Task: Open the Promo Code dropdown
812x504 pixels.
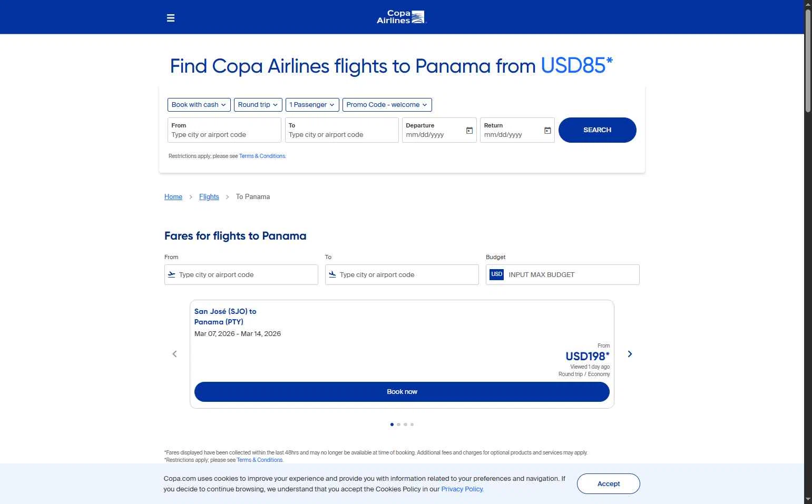Action: point(387,105)
